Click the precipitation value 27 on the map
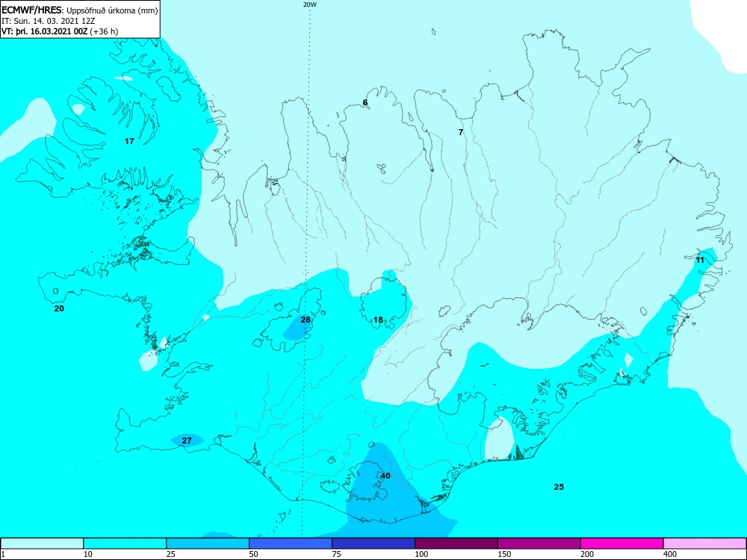747x560 pixels. coord(187,441)
